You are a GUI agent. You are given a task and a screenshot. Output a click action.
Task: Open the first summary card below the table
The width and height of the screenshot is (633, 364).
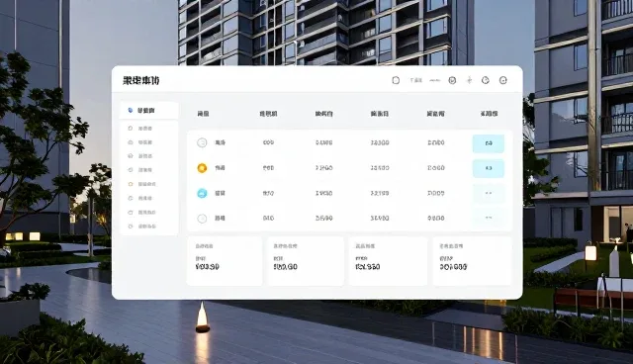pyautogui.click(x=225, y=261)
